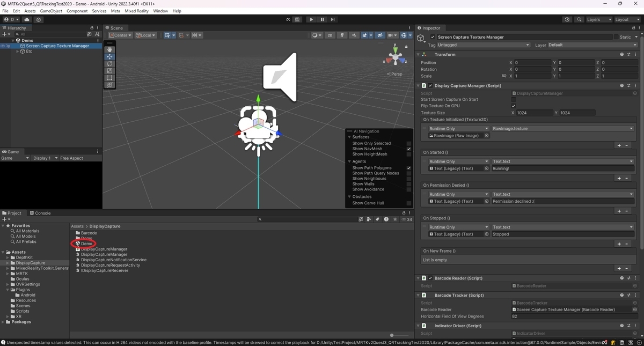Open the Undo History icon in the toolbar
The height and width of the screenshot is (346, 644).
pyautogui.click(x=567, y=19)
